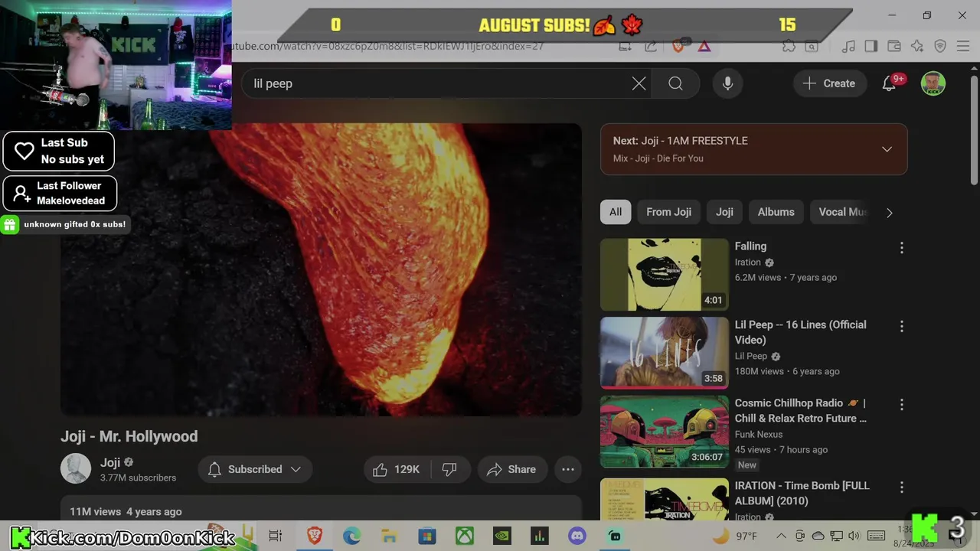
Task: Share this page from address bar
Action: click(x=650, y=47)
